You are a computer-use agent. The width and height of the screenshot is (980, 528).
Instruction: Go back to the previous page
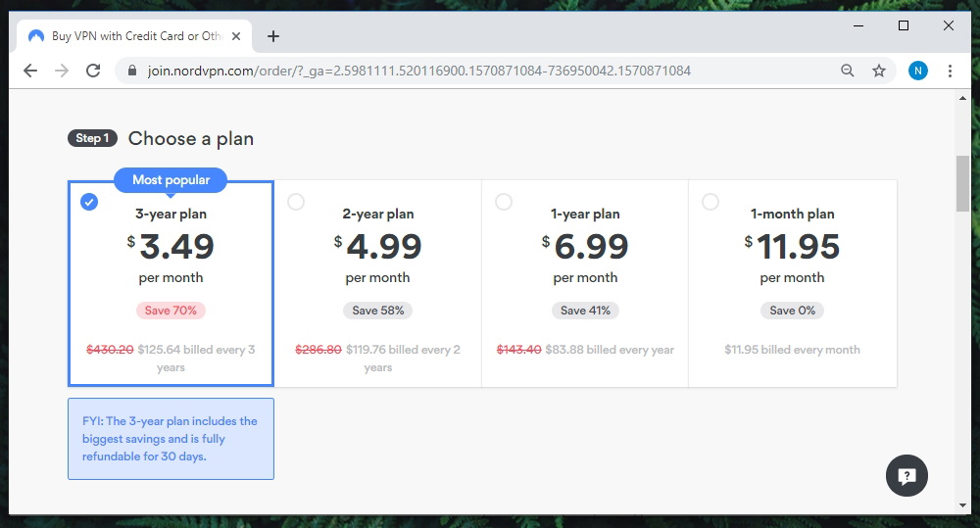(30, 71)
